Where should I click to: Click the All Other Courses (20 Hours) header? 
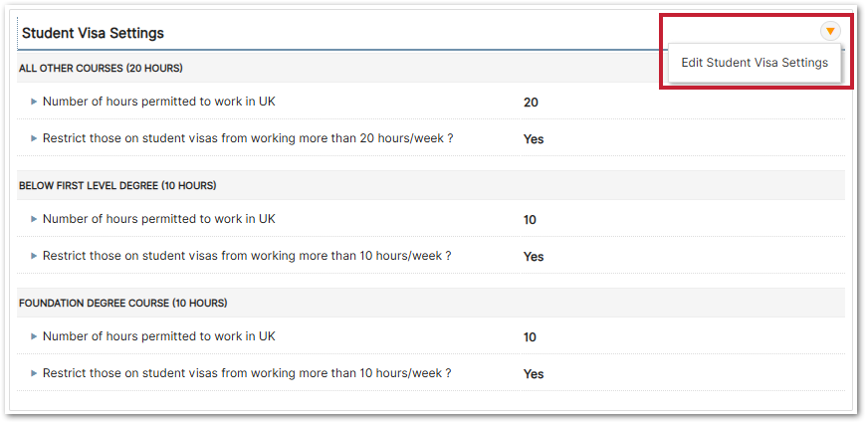tap(101, 68)
